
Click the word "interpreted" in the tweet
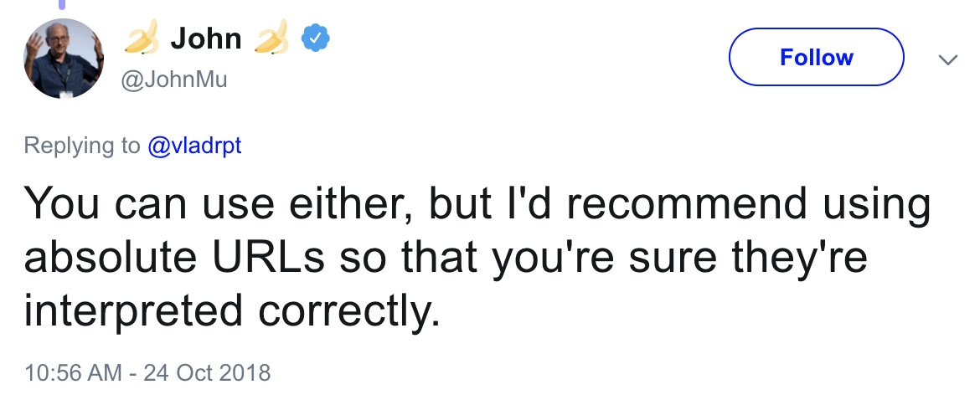point(133,311)
